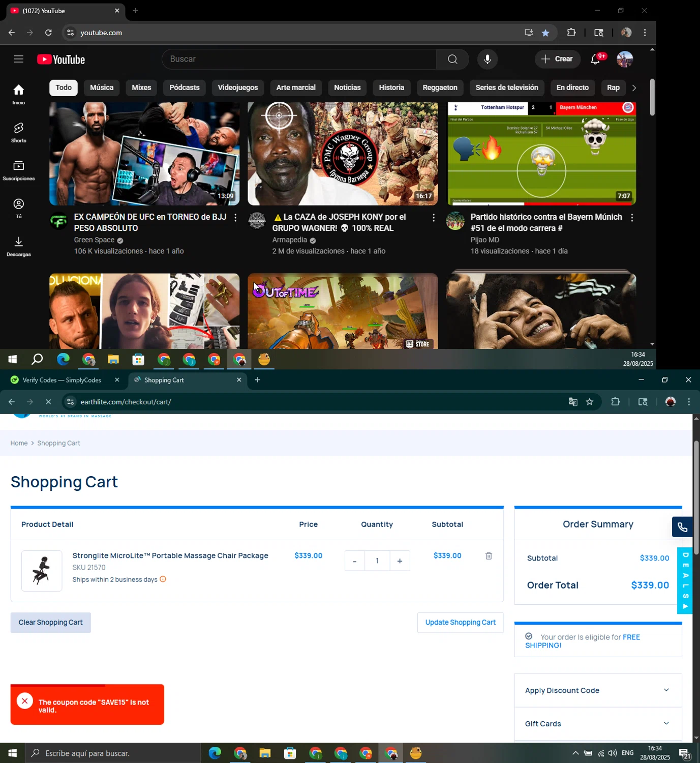Follow the Home breadcrumb link

point(19,443)
